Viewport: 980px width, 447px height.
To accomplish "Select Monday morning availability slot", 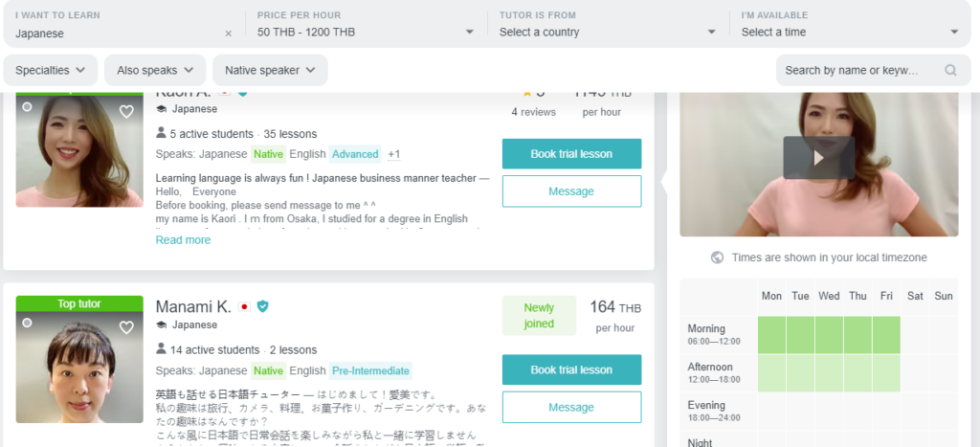I will (x=772, y=335).
